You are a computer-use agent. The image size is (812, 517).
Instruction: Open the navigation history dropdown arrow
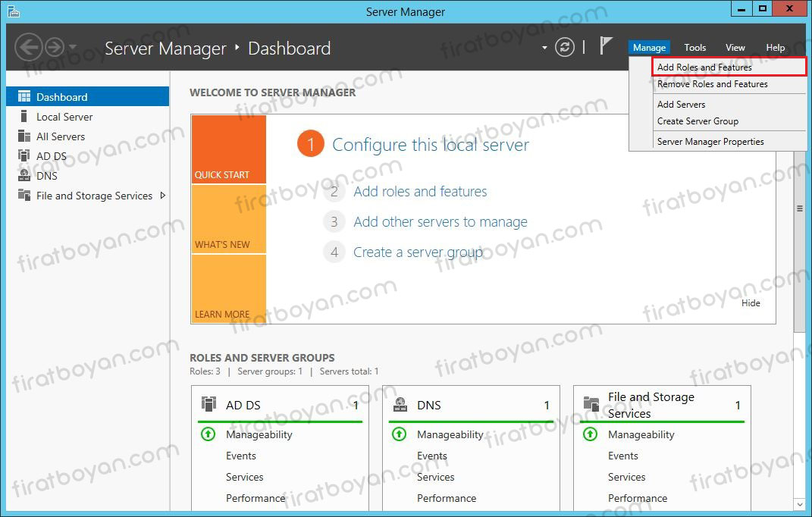click(x=73, y=47)
